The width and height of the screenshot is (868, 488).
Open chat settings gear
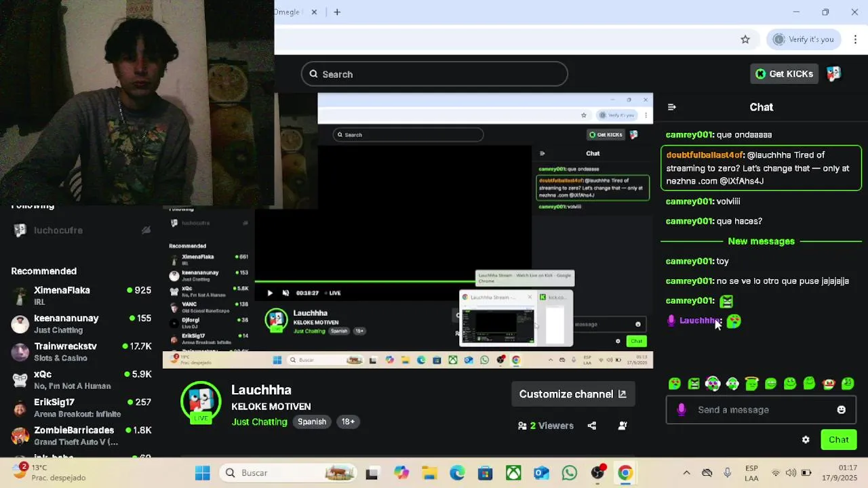[806, 439]
